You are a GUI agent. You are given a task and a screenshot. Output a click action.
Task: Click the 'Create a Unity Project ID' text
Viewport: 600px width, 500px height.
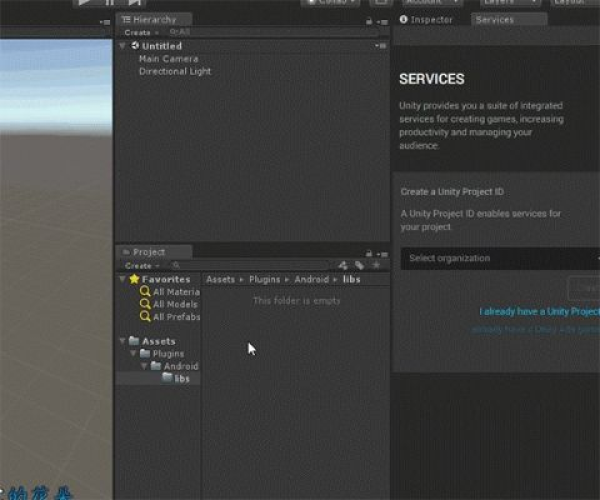[452, 192]
